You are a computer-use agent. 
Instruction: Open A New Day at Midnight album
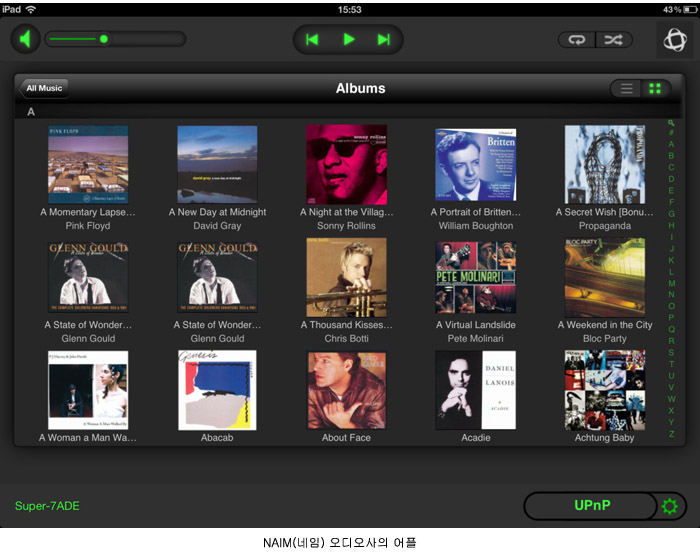(x=217, y=164)
